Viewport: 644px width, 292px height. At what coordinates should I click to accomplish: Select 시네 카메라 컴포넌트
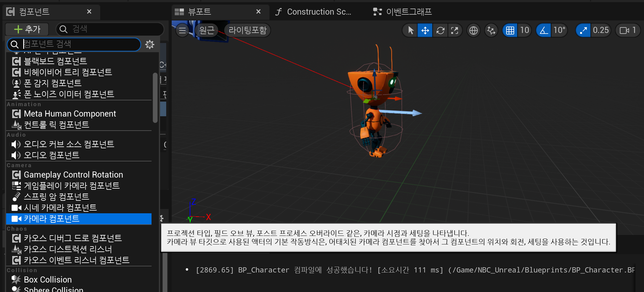[x=79, y=207]
